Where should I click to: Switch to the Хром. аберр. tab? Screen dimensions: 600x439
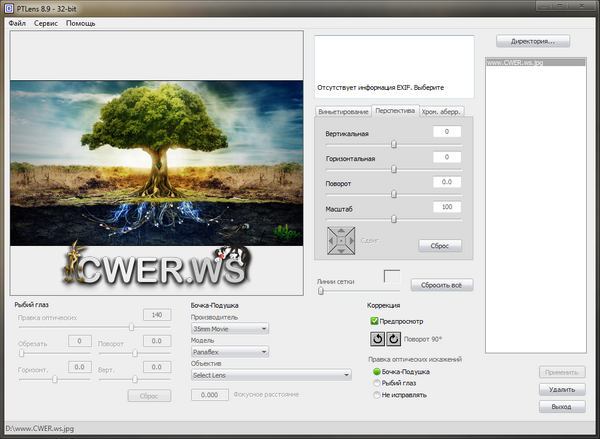point(441,111)
